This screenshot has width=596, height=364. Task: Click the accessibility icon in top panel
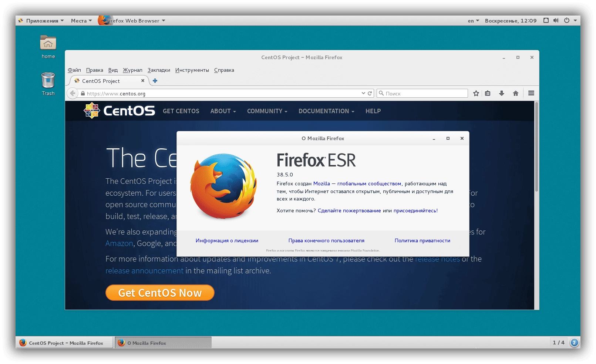tap(546, 20)
